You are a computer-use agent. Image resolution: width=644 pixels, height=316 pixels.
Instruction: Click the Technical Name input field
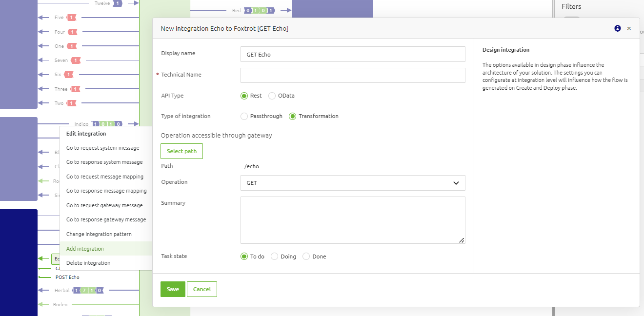[353, 75]
